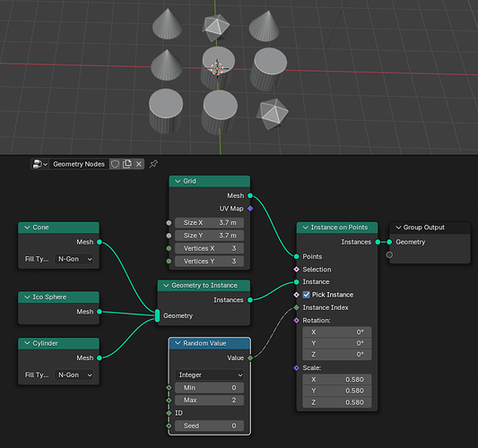Collapse the Geometry to Instance node
The width and height of the screenshot is (478, 448).
166,285
